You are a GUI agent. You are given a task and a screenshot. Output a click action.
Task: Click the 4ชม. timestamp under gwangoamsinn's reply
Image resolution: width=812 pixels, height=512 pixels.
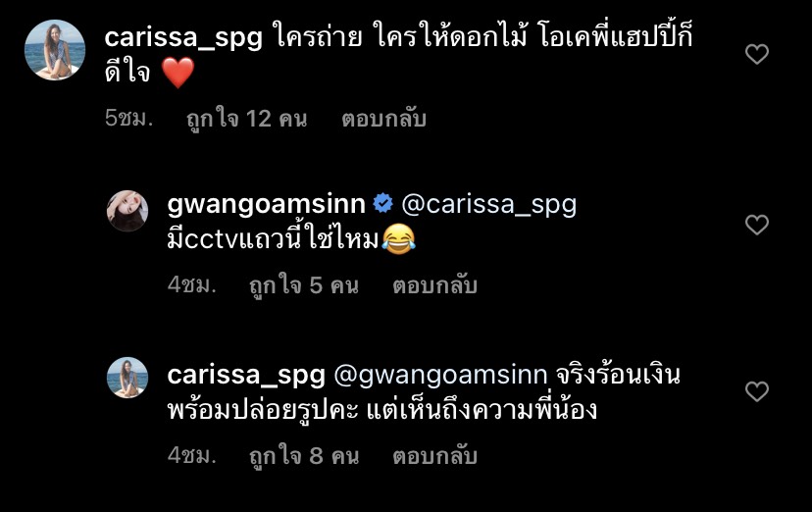pos(191,284)
